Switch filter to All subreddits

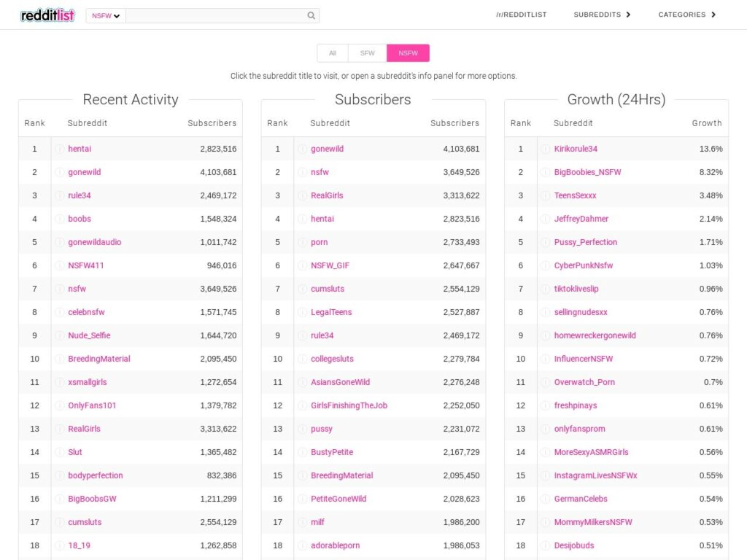point(333,53)
